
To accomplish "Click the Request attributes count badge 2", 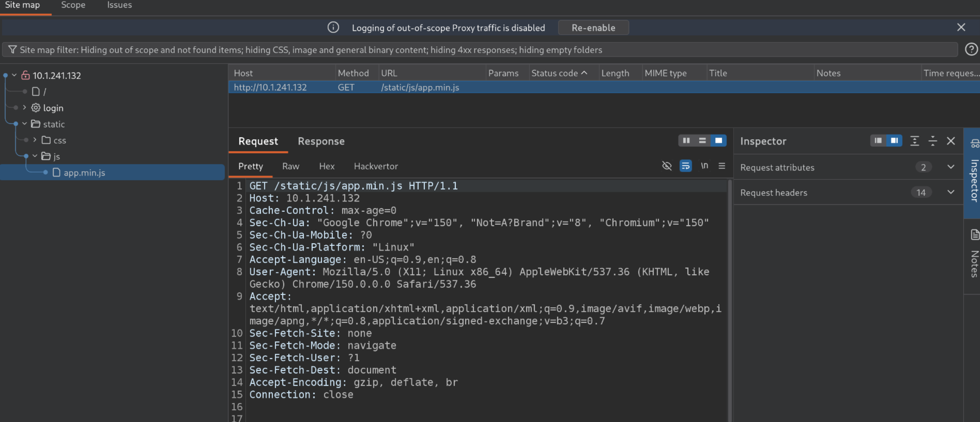I will pos(923,167).
